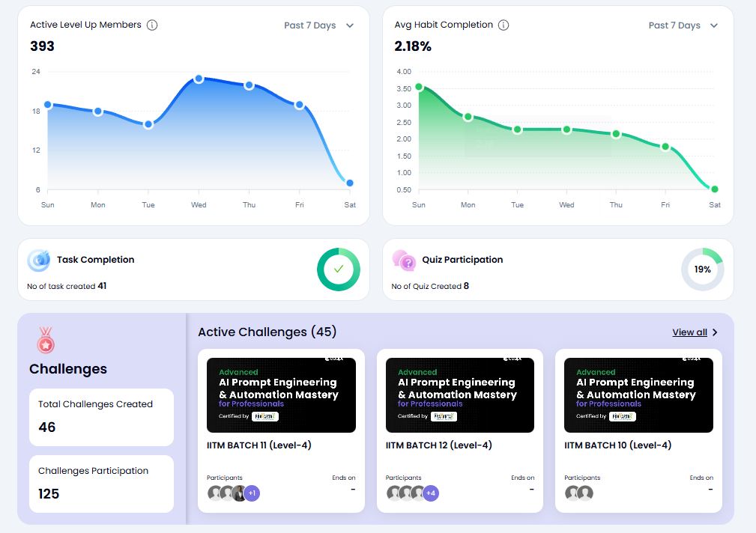The image size is (756, 533).
Task: Open Past 7 Days dropdown for Active Members
Action: [x=318, y=25]
